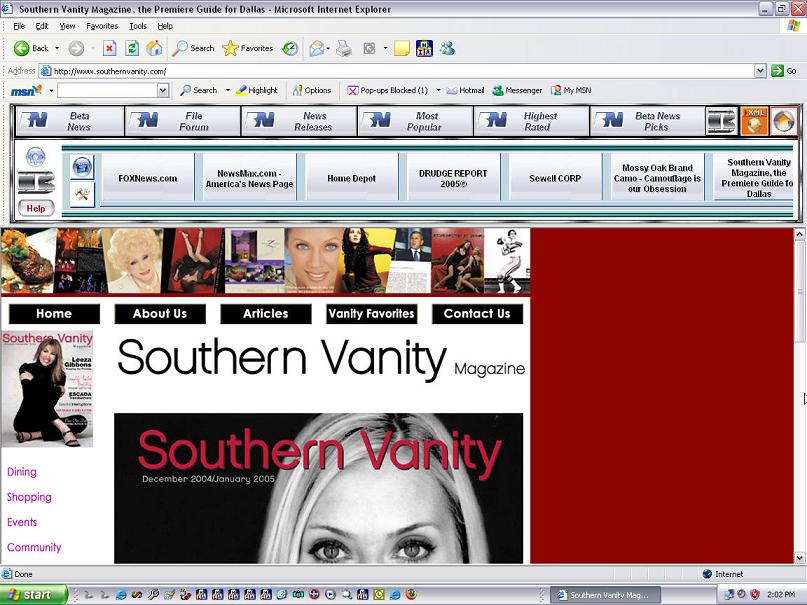Click the Beta News tab
The height and width of the screenshot is (605, 807).
70,121
